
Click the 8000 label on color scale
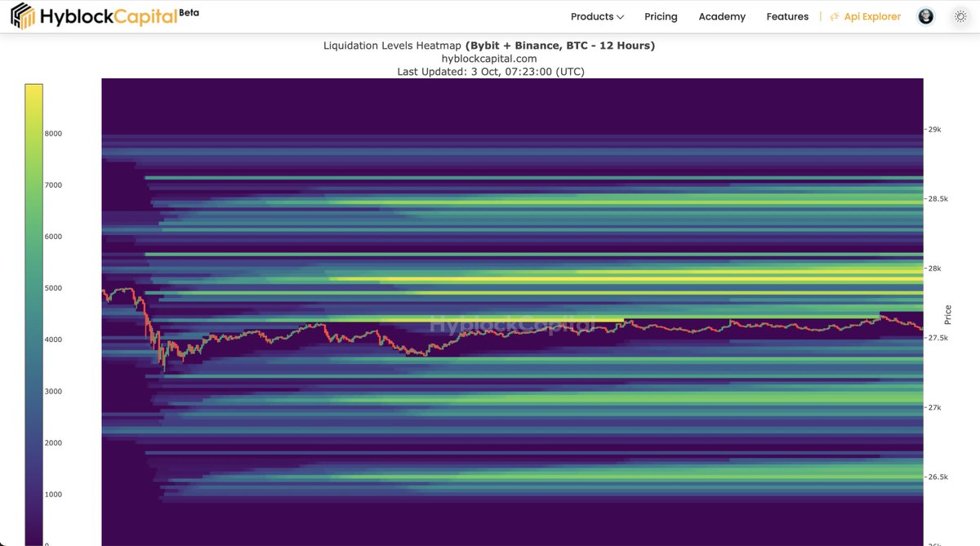coord(53,134)
